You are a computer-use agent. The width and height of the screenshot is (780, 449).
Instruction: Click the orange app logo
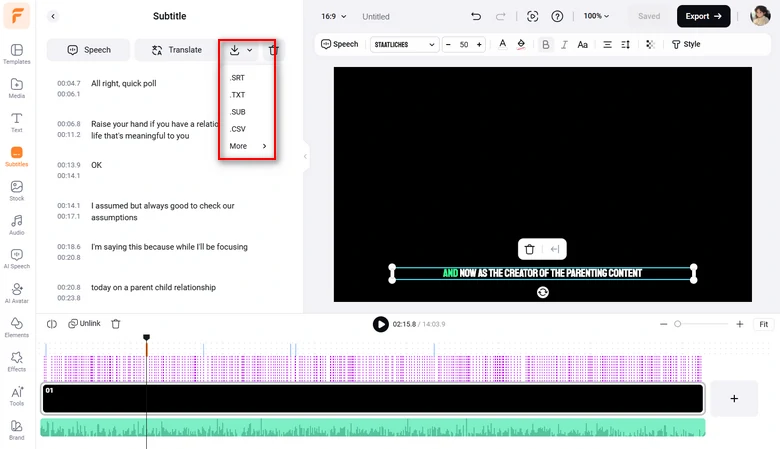pyautogui.click(x=17, y=15)
